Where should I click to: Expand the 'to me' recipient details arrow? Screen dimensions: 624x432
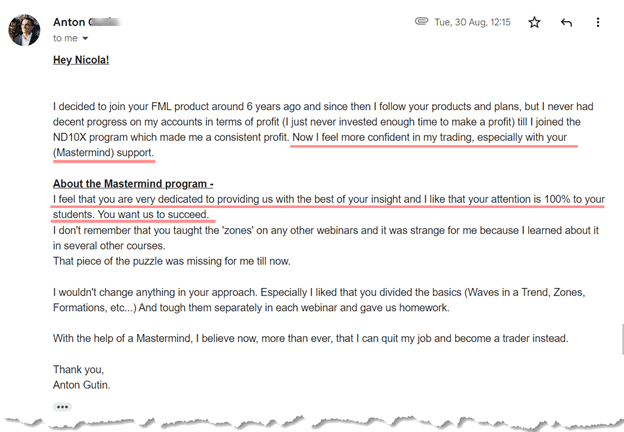pos(85,39)
